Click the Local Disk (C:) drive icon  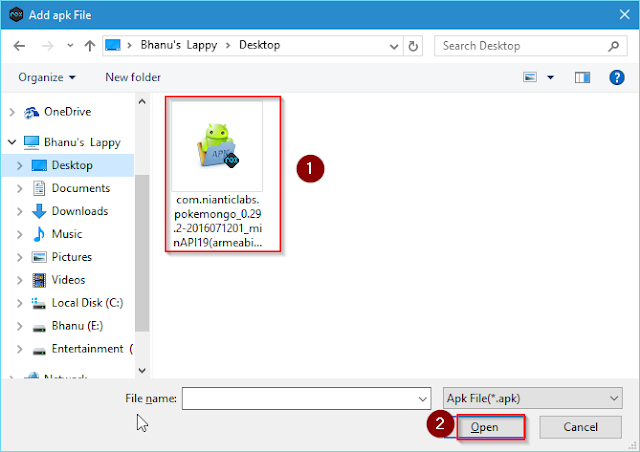click(38, 303)
